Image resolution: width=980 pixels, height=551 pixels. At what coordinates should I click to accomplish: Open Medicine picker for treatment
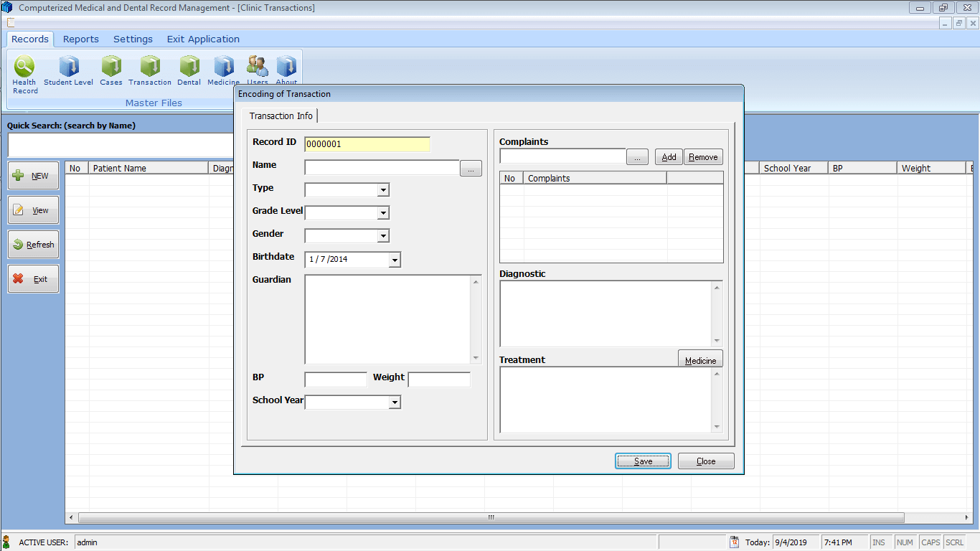tap(700, 359)
